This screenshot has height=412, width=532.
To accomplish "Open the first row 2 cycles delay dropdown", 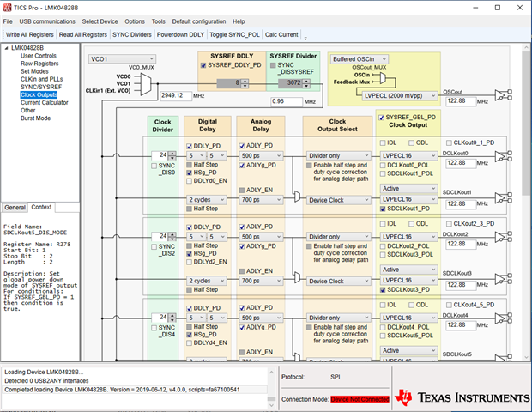I will pos(206,199).
